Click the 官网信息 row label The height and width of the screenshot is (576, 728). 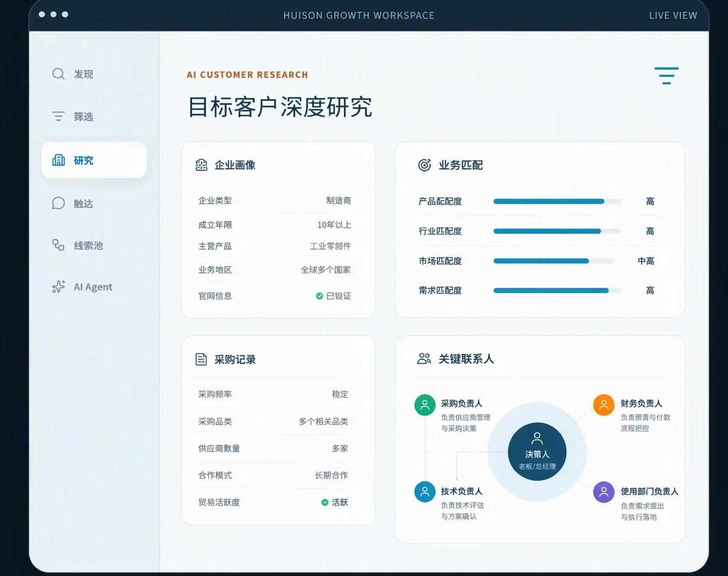[215, 296]
